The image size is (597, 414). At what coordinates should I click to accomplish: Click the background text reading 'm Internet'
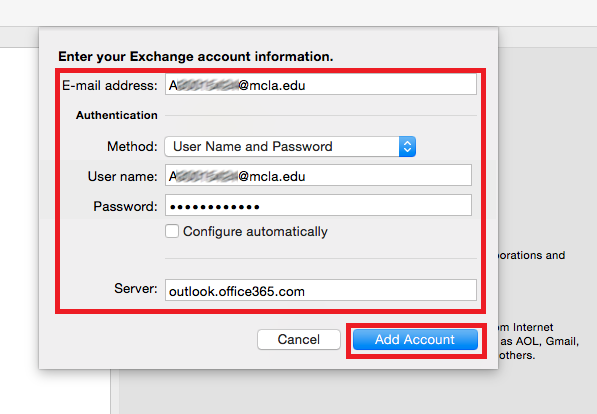[526, 327]
